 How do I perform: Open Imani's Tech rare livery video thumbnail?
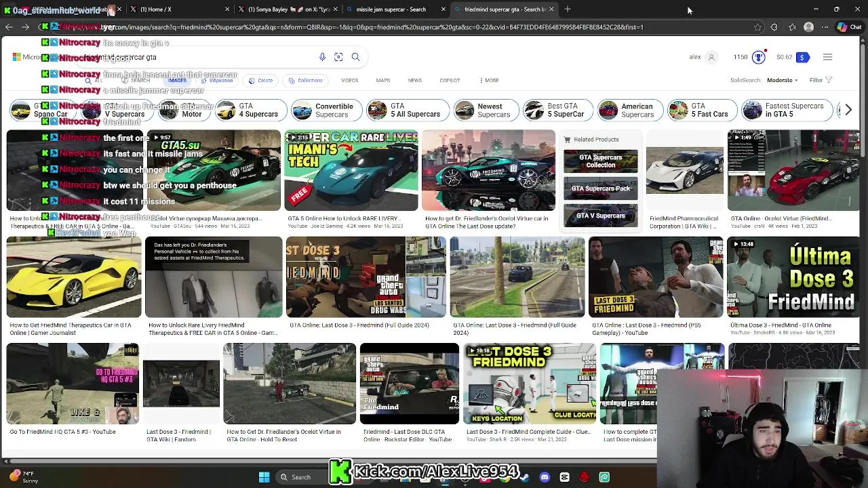tap(351, 170)
